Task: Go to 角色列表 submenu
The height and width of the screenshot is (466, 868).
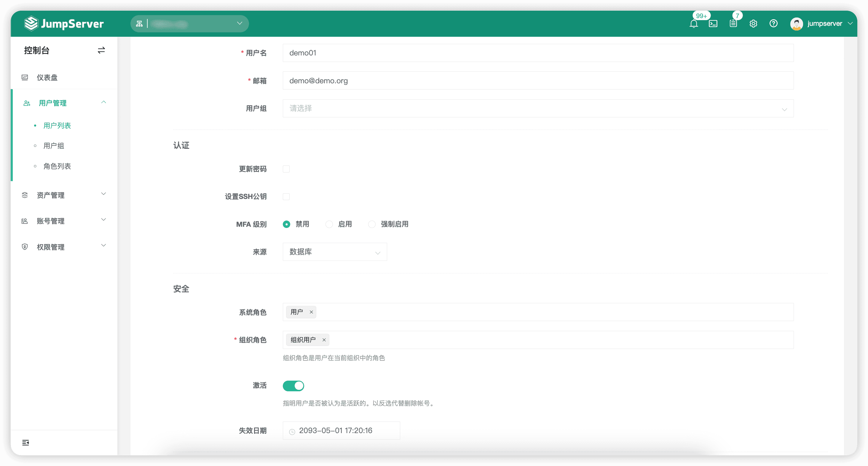Action: (57, 167)
